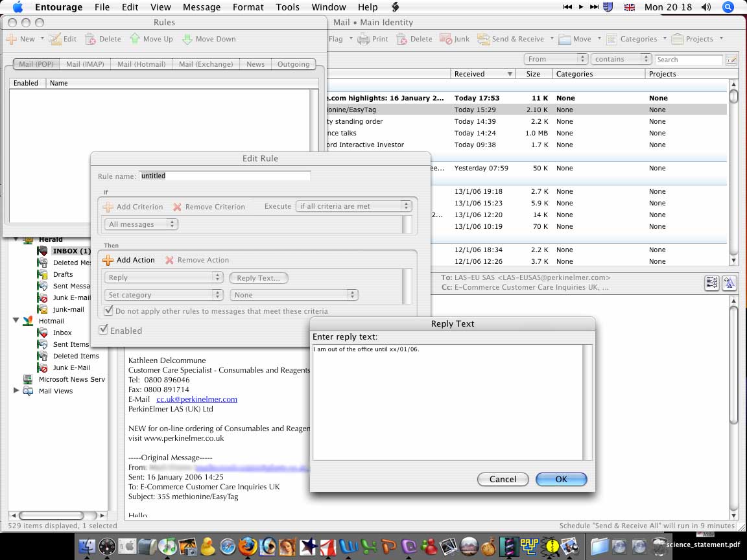747x560 pixels.
Task: Click cc.uk@perkinelmer.com email link
Action: coord(196,399)
